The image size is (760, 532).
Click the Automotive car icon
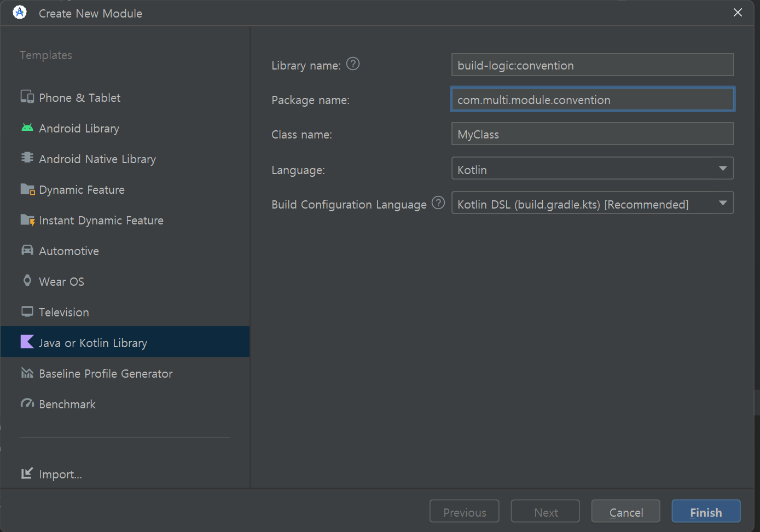pyautogui.click(x=27, y=250)
